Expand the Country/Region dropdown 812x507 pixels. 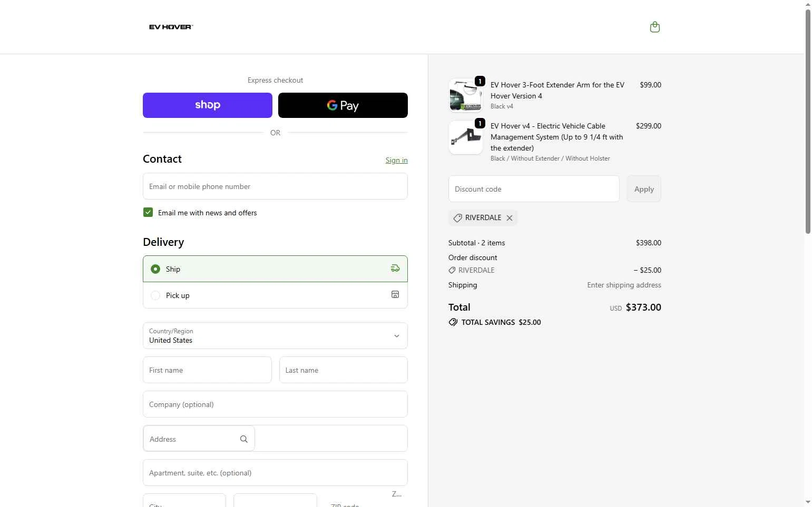click(275, 336)
